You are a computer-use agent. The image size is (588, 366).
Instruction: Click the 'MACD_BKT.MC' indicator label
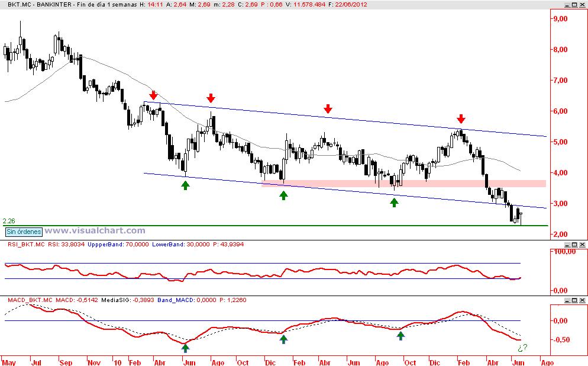(30, 300)
